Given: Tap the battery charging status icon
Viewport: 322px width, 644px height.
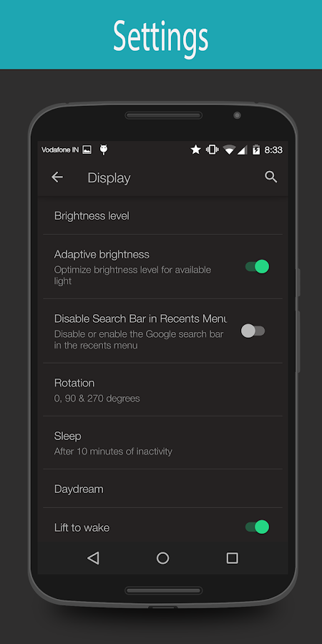Looking at the screenshot, I should (x=256, y=150).
